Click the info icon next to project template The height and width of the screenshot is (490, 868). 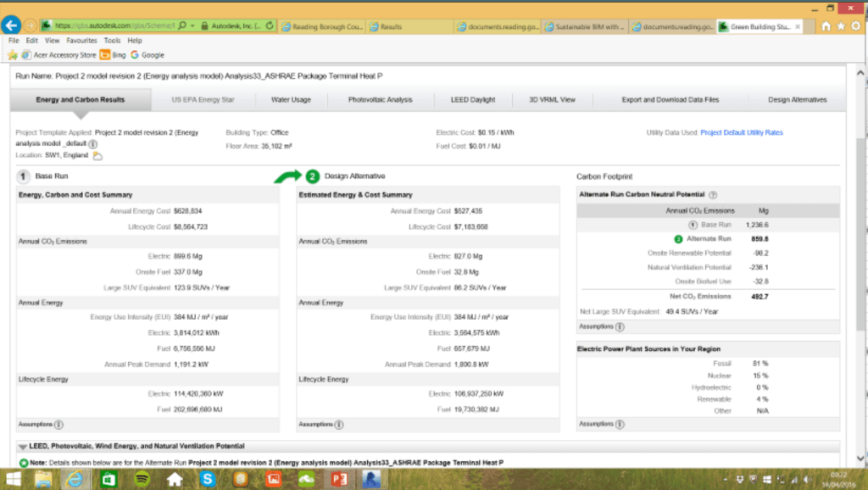[x=93, y=143]
